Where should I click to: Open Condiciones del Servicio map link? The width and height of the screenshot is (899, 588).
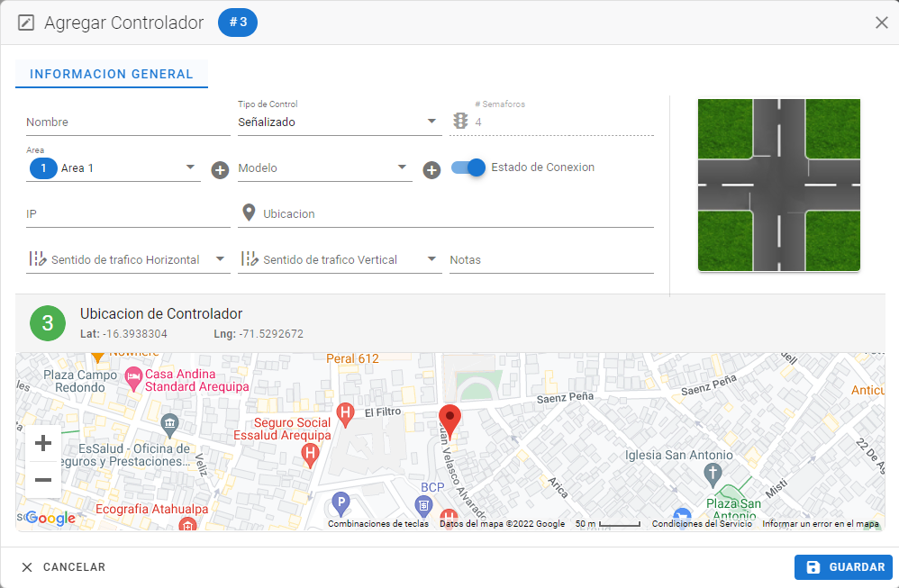click(x=702, y=524)
